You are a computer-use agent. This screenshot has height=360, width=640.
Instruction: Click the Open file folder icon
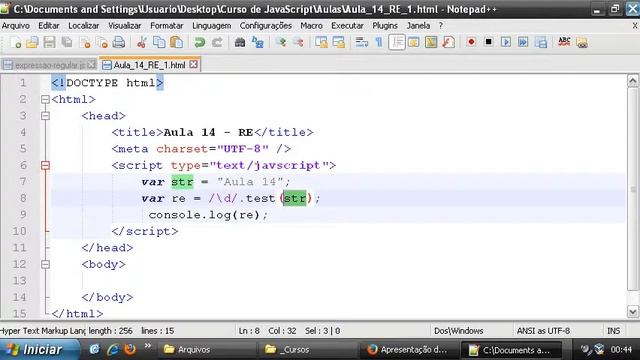(32, 42)
